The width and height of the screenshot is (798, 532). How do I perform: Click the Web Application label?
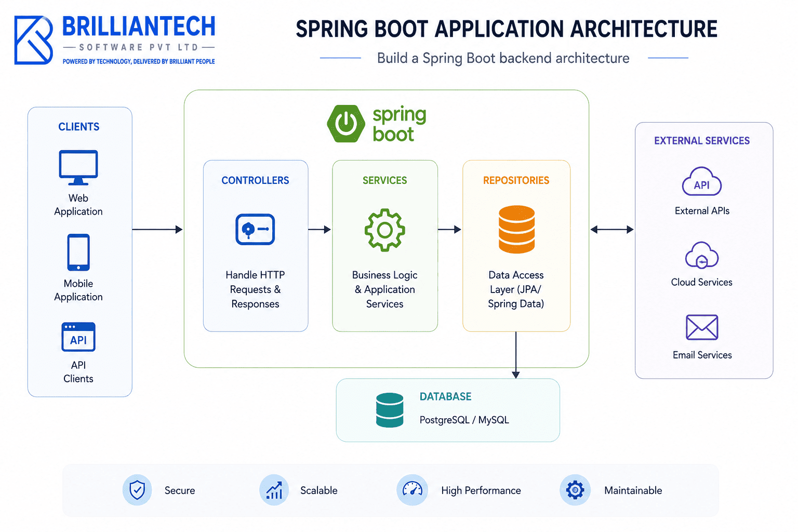click(x=78, y=205)
